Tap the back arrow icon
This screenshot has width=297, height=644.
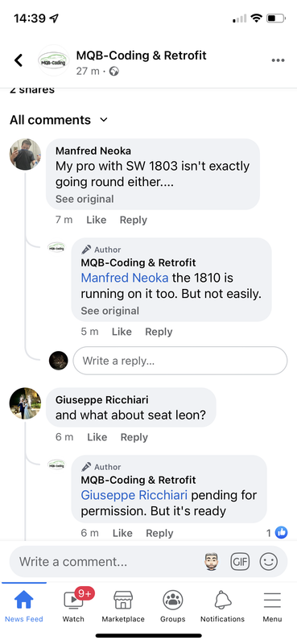tap(18, 60)
